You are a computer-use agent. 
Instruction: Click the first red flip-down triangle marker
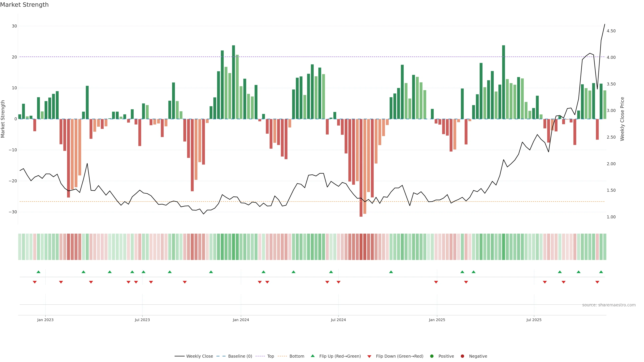click(x=35, y=282)
